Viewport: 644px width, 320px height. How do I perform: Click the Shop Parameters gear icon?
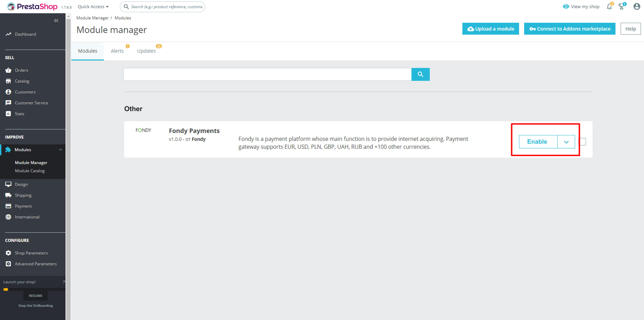[x=8, y=253]
